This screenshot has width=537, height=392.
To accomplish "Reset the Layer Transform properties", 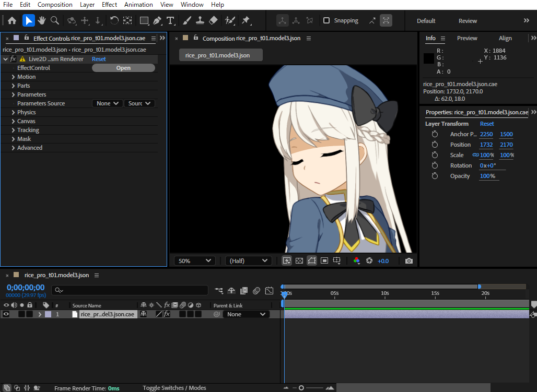I will 487,124.
